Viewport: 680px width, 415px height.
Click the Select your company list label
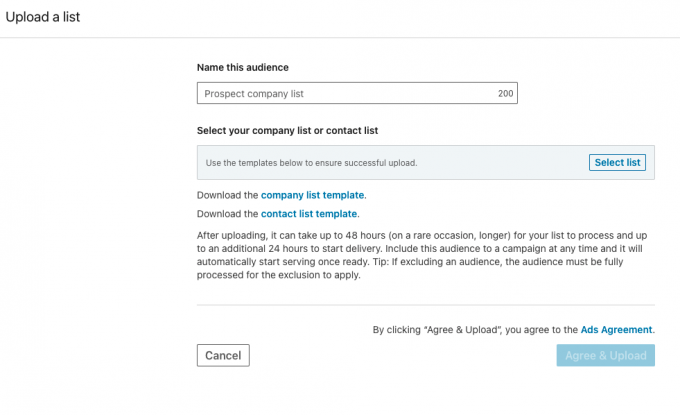coord(287,131)
